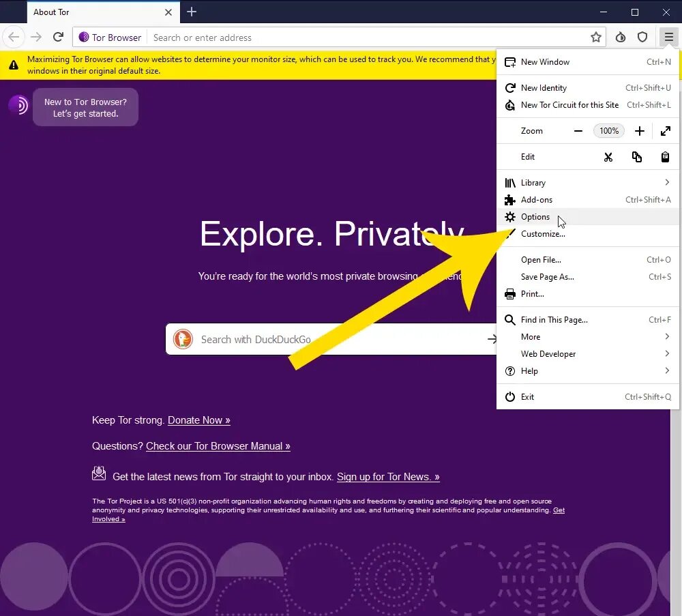The image size is (682, 616).
Task: Click the newsletter envelope icon
Action: click(x=99, y=473)
